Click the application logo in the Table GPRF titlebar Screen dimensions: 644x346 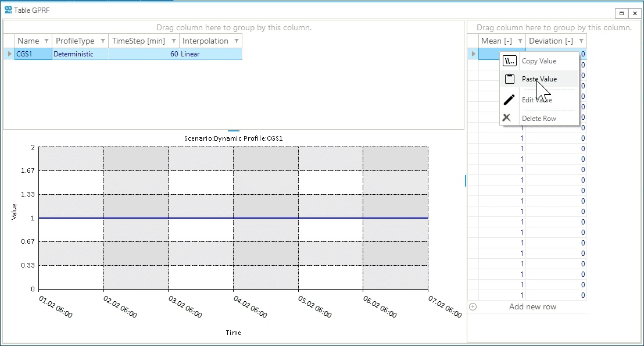8,10
